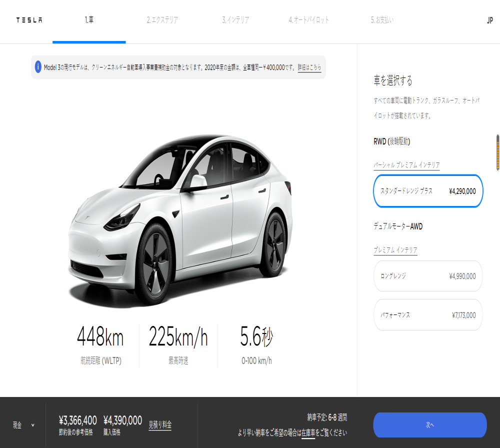Go to the 2.エクステリア tab

point(162,20)
